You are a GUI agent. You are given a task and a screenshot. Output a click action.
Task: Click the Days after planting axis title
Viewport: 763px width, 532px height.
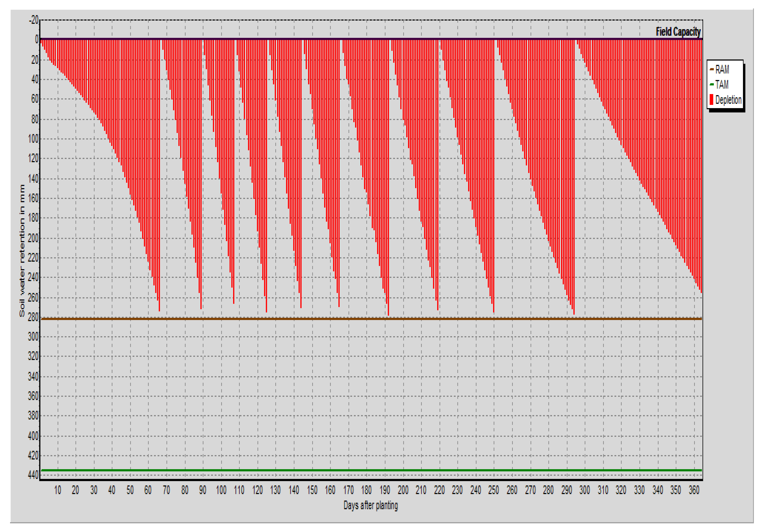point(370,505)
